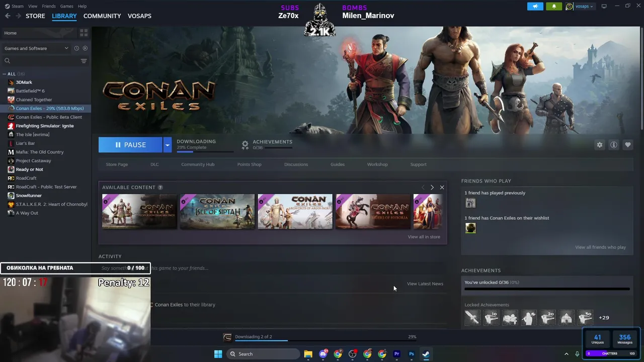Open the Help menu
The height and width of the screenshot is (362, 644).
tap(82, 6)
